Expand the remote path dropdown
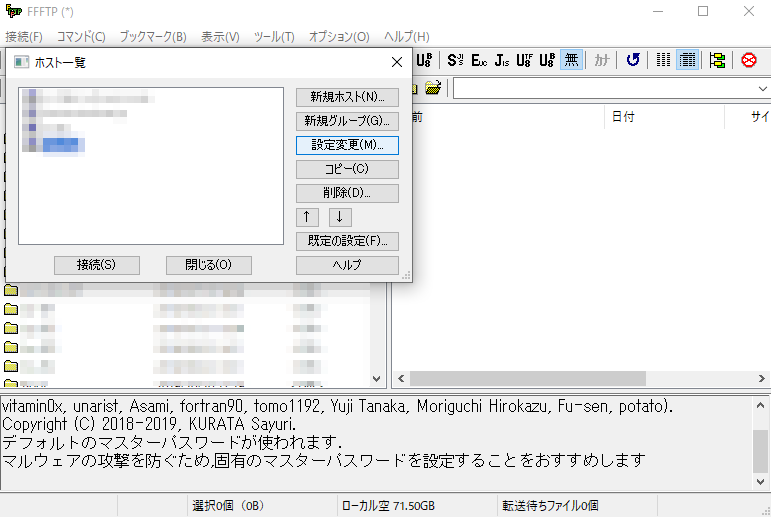Screen dimensions: 771x517 coord(761,89)
